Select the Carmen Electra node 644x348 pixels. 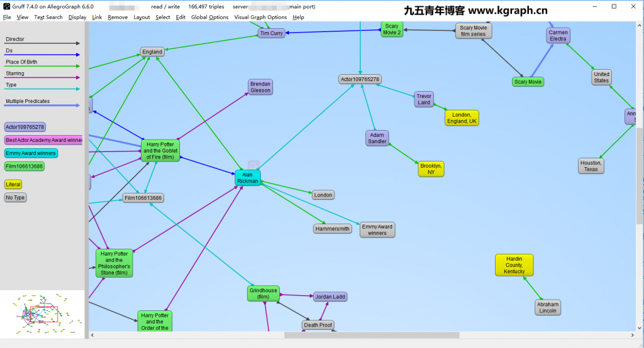pyautogui.click(x=558, y=36)
